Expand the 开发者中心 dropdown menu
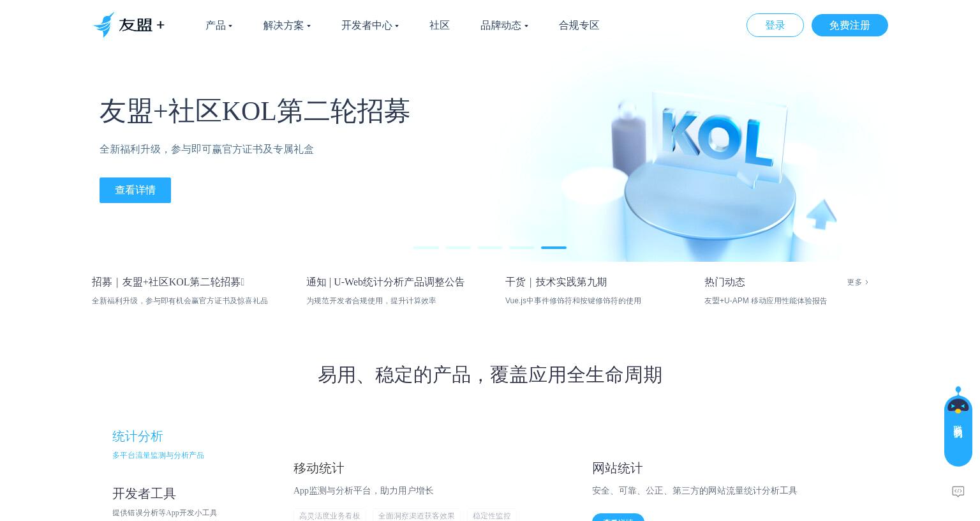 click(x=370, y=26)
